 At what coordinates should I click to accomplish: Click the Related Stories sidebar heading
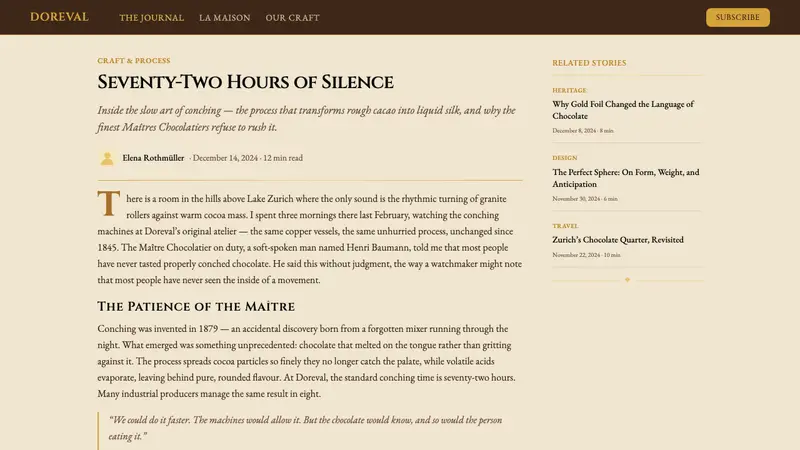589,63
